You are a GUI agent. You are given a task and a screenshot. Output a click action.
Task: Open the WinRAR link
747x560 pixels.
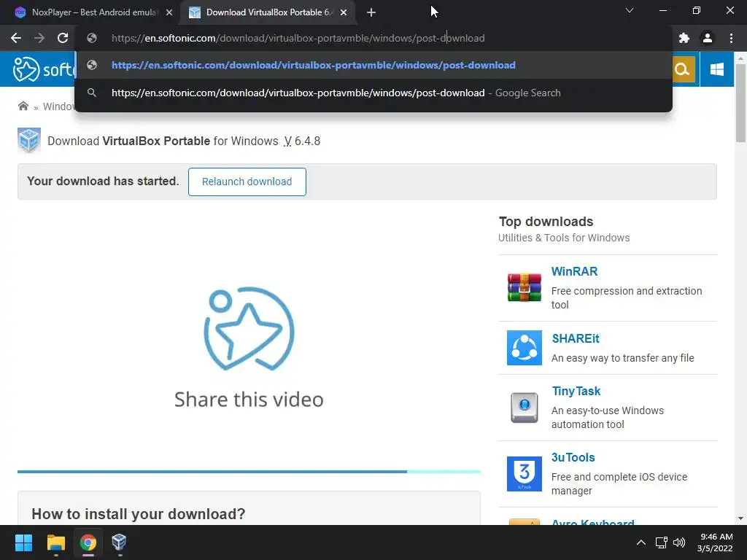point(574,271)
